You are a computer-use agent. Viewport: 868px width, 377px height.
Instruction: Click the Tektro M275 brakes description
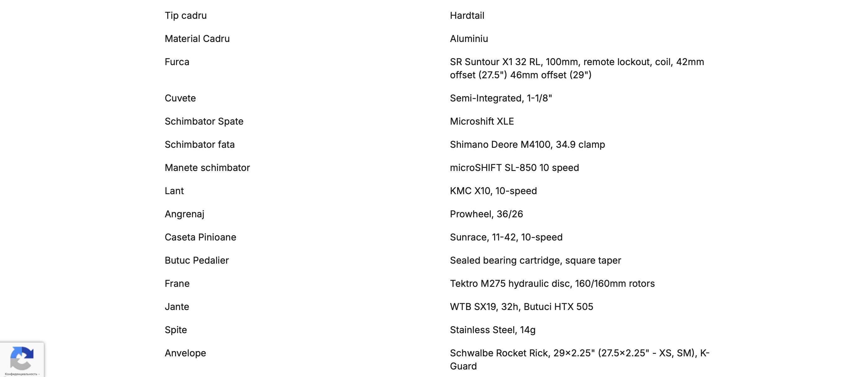click(x=552, y=284)
